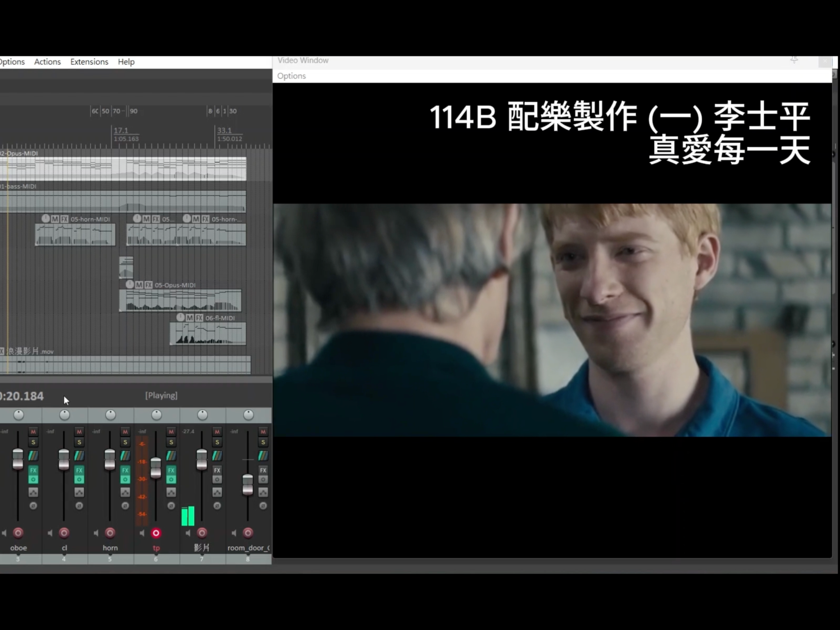Mute the 影片 track
The height and width of the screenshot is (630, 840).
(x=217, y=432)
